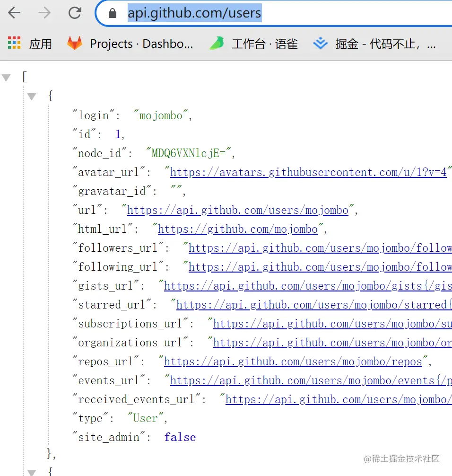Click the "node_id" key
The image size is (452, 476).
(99, 153)
